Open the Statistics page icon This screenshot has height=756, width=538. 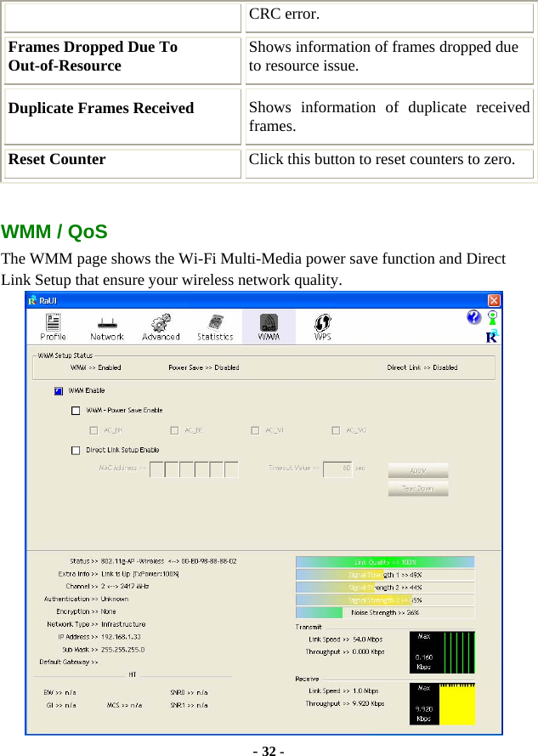click(215, 327)
